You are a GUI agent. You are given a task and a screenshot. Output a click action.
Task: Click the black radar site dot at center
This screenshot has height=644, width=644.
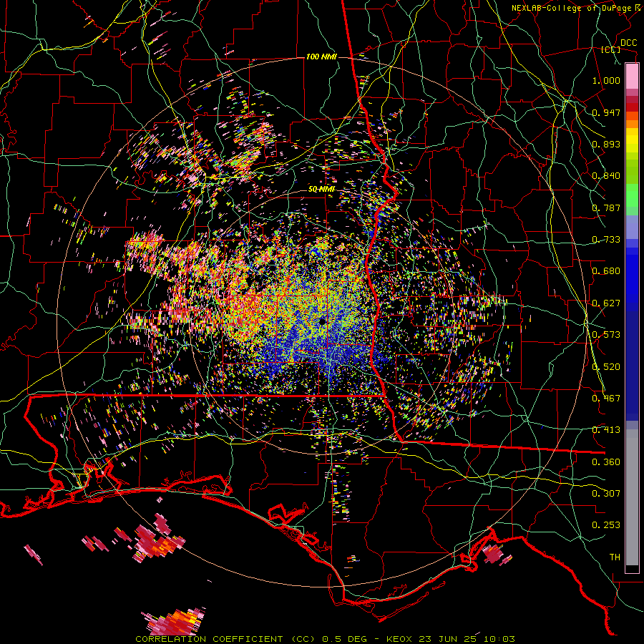pyautogui.click(x=322, y=321)
